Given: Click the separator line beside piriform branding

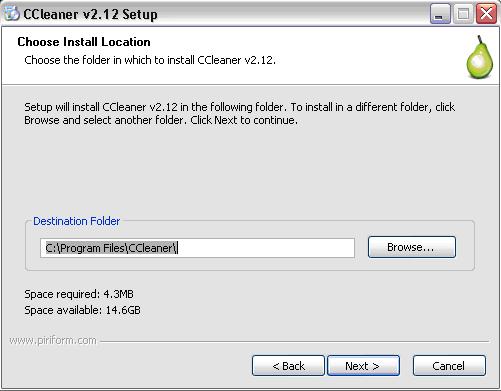Looking at the screenshot, I should coord(294,341).
